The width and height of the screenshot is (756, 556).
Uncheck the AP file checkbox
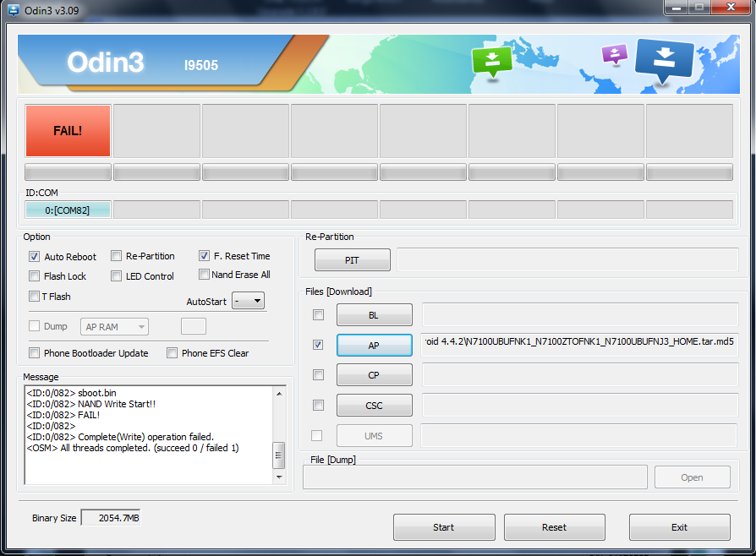[318, 345]
